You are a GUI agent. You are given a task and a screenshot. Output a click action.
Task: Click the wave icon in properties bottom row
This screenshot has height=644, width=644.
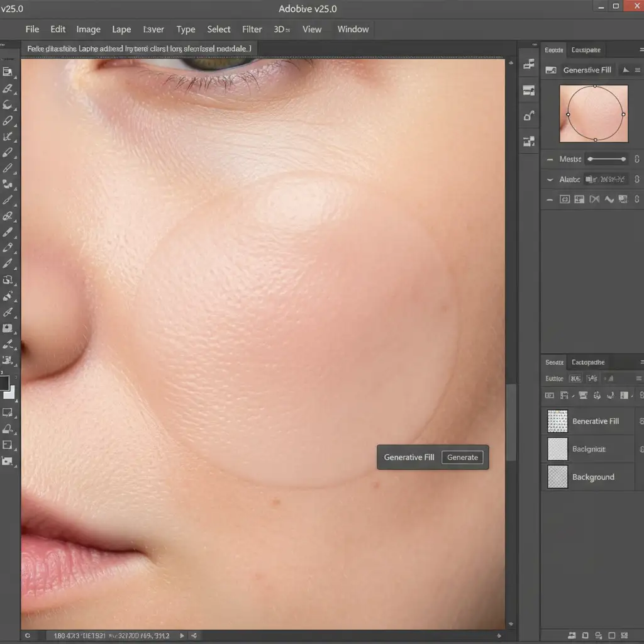pos(609,199)
